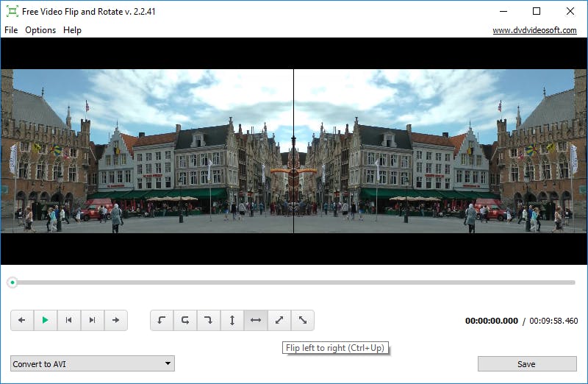Click the seek bar's green playhead
588x384 pixels.
(x=12, y=282)
